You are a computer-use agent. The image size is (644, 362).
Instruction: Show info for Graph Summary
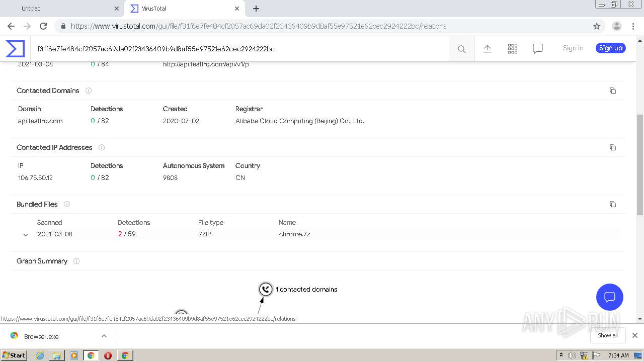click(76, 261)
